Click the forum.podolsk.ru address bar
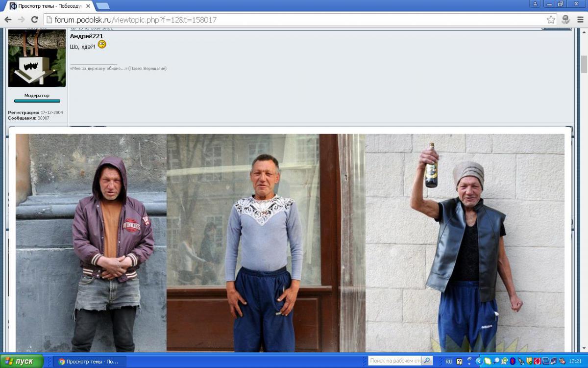The height and width of the screenshot is (368, 588). (x=294, y=20)
